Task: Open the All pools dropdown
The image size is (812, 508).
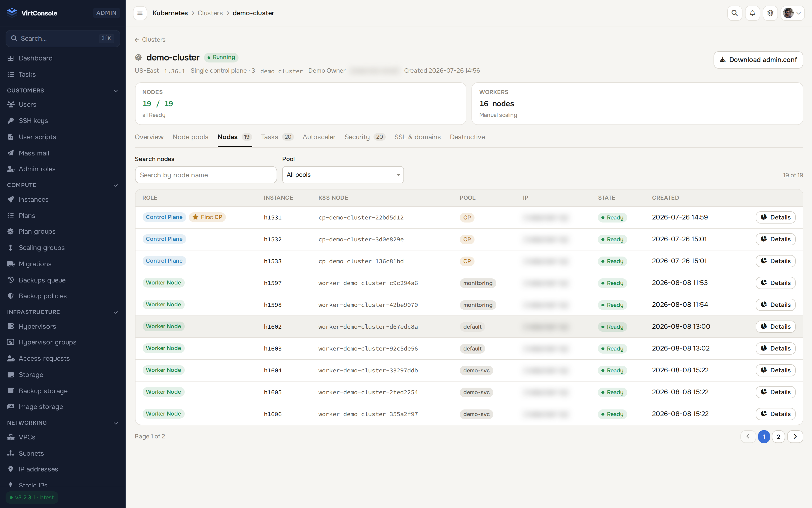Action: pyautogui.click(x=343, y=175)
